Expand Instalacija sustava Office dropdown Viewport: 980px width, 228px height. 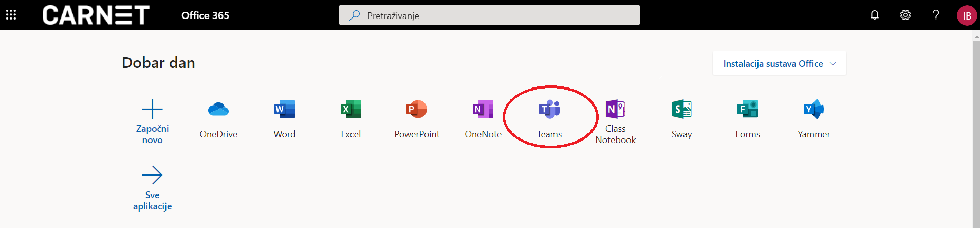point(780,63)
